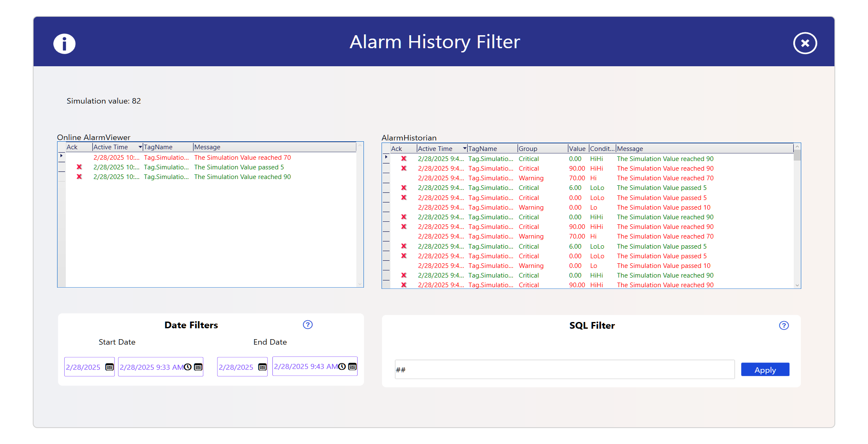
Task: Open calendar picker on Start datetime field
Action: point(198,367)
